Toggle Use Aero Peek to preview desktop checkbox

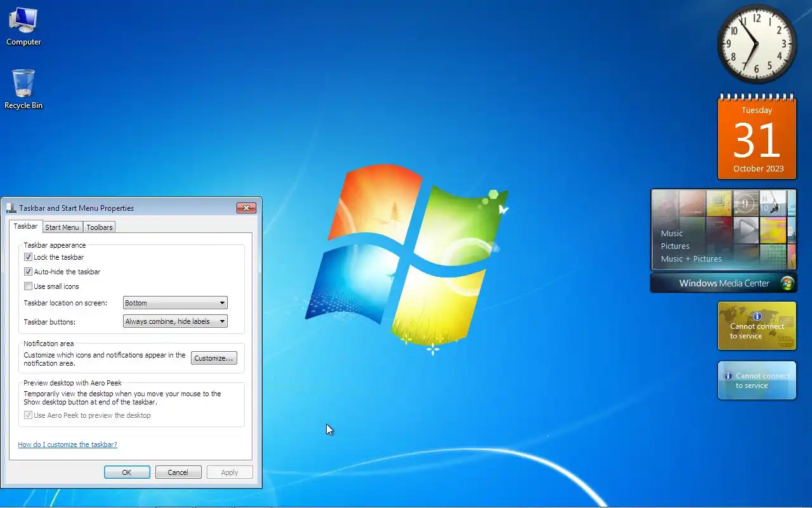coord(28,415)
